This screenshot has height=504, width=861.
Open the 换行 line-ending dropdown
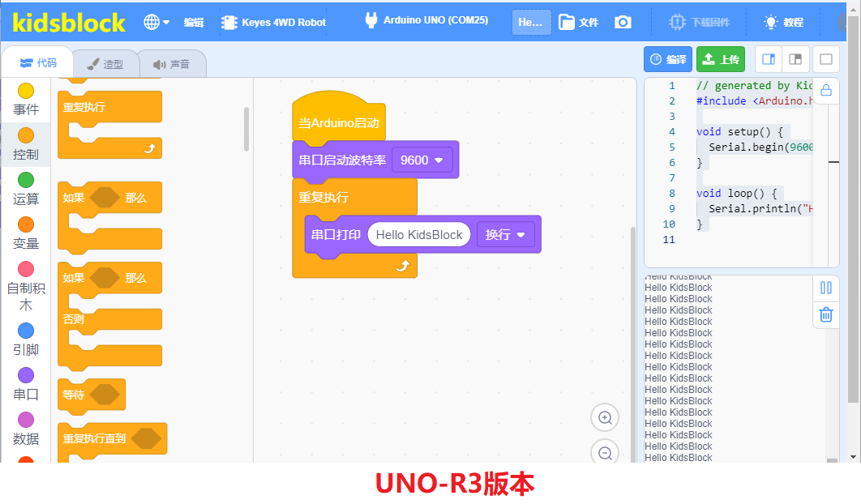(505, 235)
